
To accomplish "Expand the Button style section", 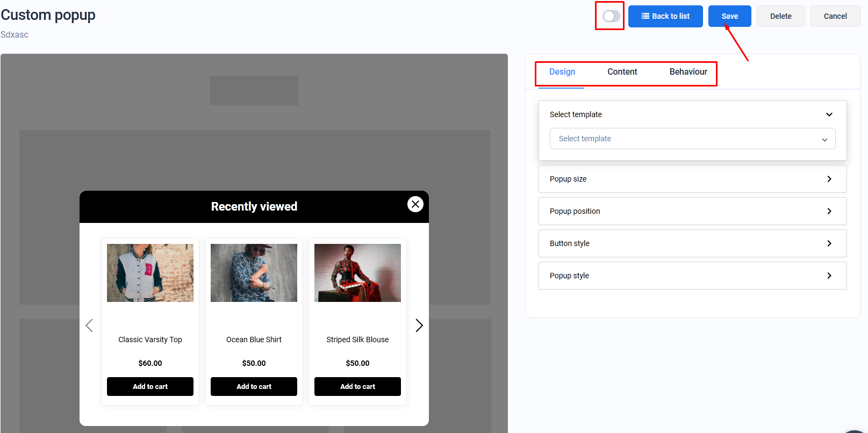I will (692, 243).
